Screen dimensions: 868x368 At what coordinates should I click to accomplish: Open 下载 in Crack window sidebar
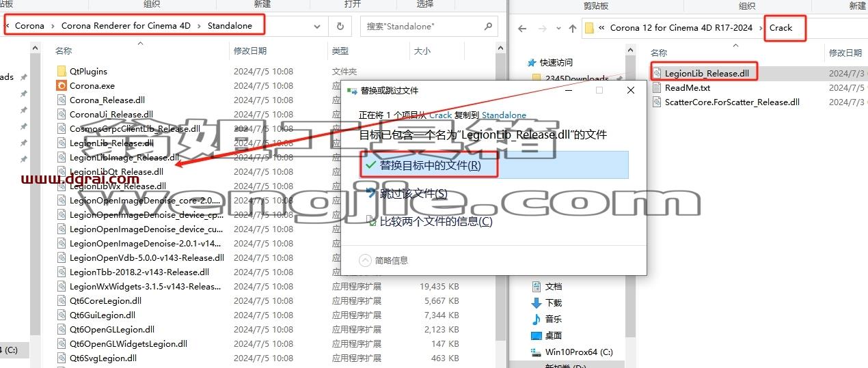[553, 302]
